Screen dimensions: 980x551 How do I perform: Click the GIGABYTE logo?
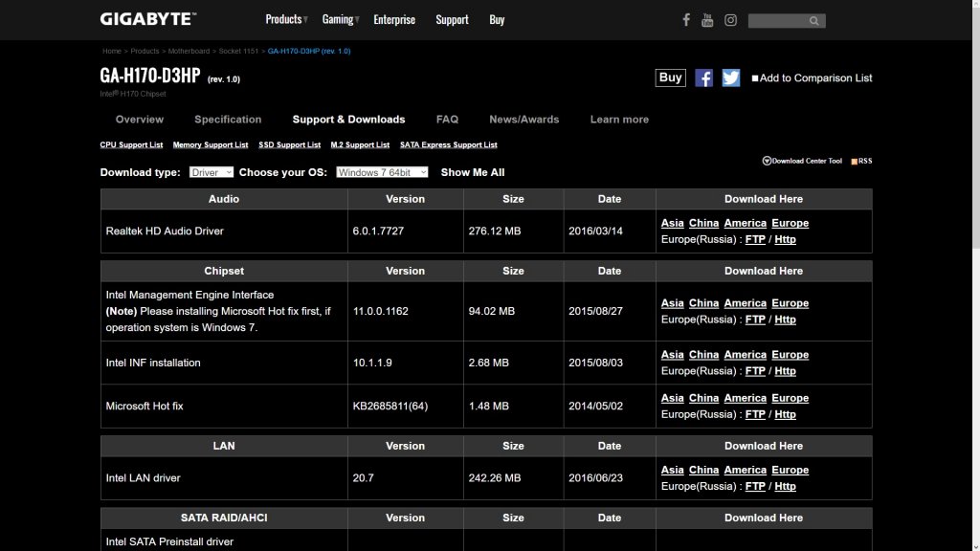(148, 19)
